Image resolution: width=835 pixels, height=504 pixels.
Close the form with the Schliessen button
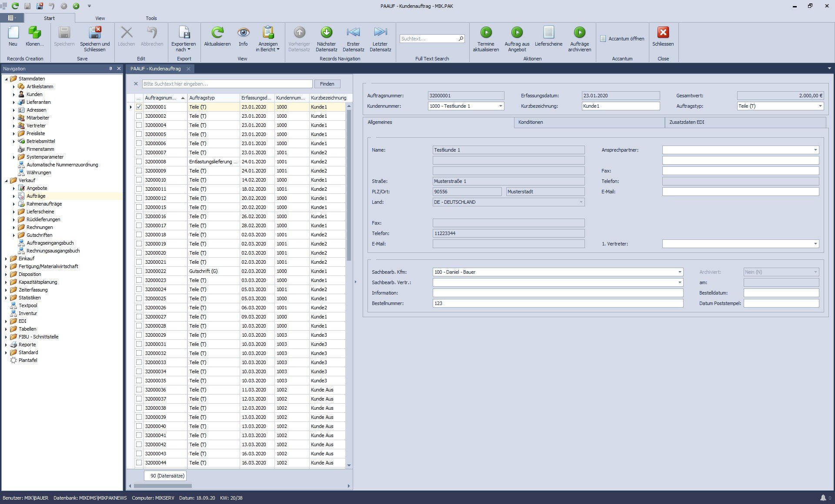[x=663, y=38]
